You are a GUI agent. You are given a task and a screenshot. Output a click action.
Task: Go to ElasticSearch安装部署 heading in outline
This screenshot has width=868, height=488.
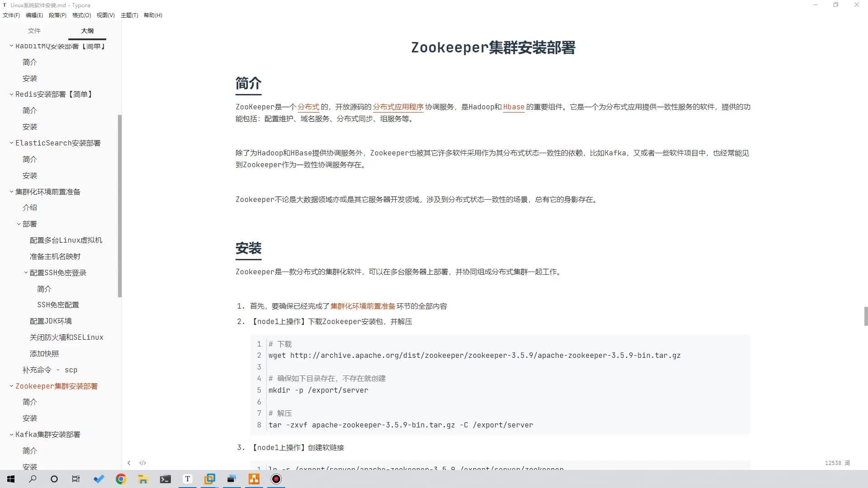(58, 143)
